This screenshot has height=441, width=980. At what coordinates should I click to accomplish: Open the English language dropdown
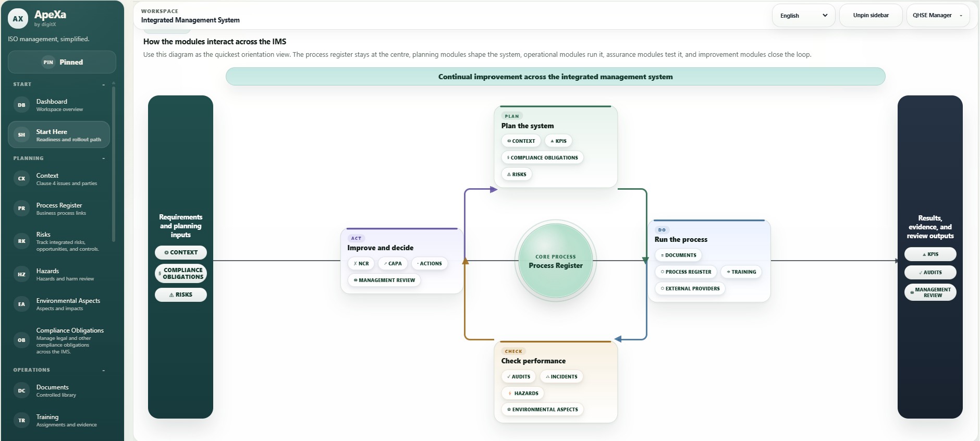[803, 16]
